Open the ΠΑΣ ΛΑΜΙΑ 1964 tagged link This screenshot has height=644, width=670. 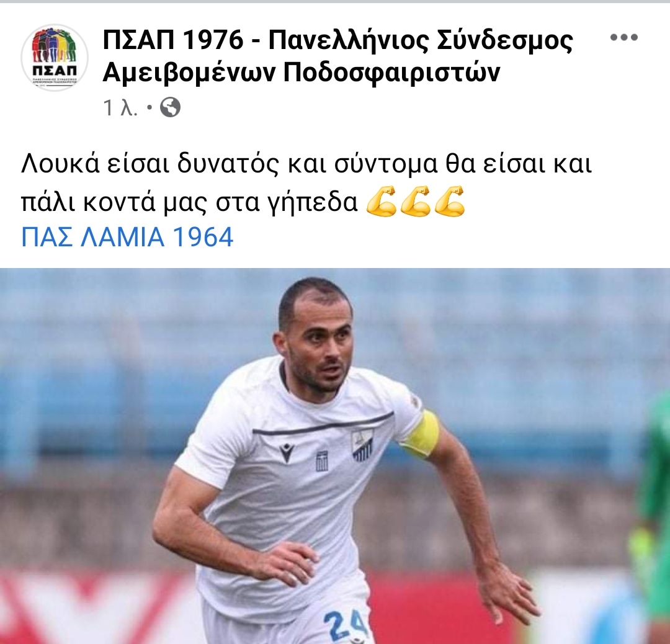click(x=127, y=237)
